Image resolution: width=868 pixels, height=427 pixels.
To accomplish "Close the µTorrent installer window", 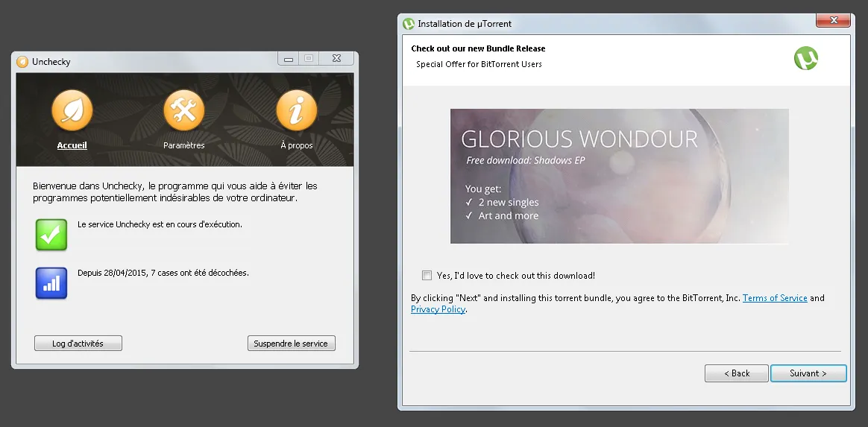I will point(833,20).
